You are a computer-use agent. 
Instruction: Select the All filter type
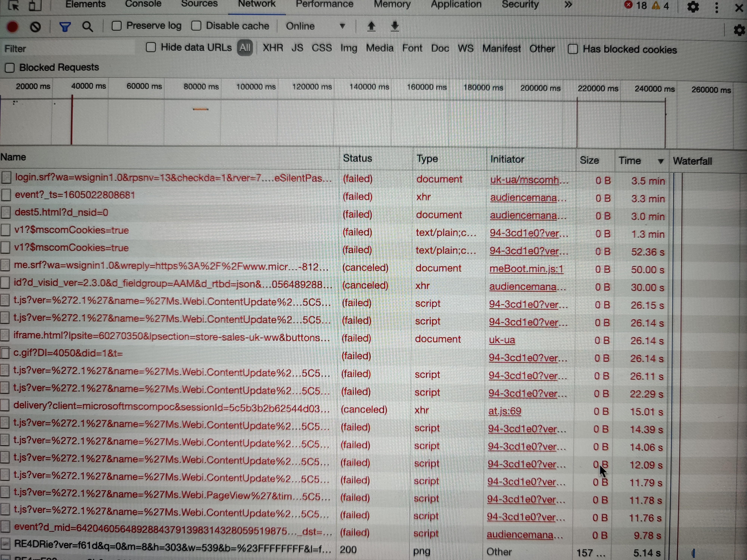[245, 48]
